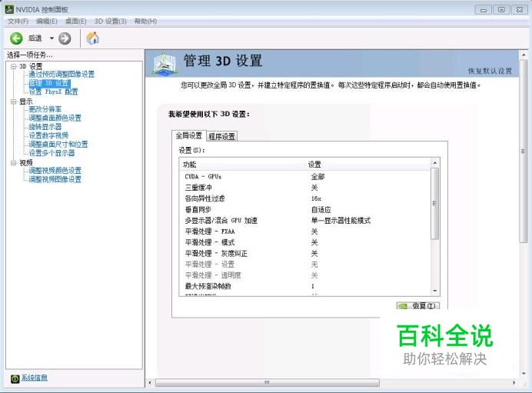Click the 单一显示器性能模式 value

pyautogui.click(x=341, y=221)
